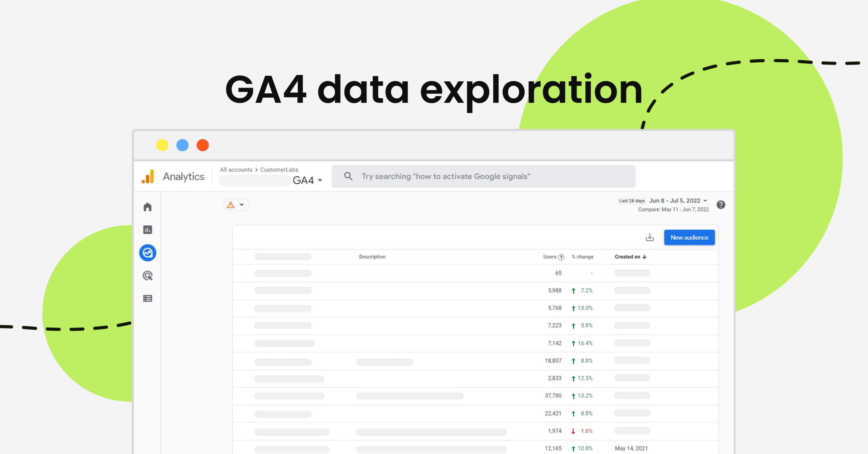The height and width of the screenshot is (454, 868).
Task: Click the blue window dot
Action: point(182,145)
